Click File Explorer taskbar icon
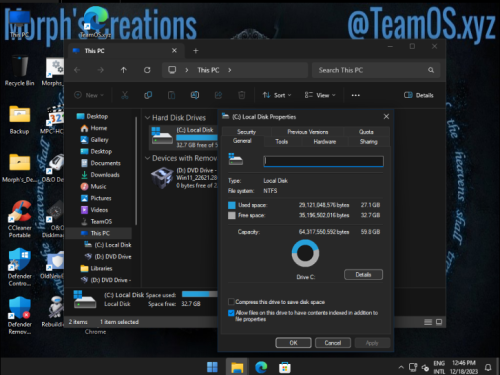This screenshot has width=500, height=375. (237, 367)
